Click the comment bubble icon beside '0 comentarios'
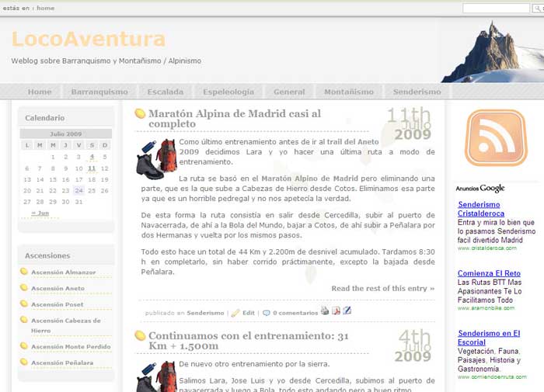 (267, 314)
